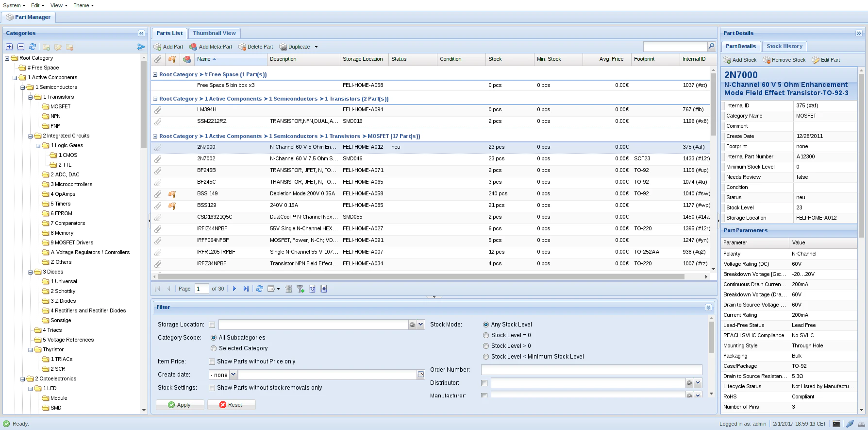This screenshot has height=430, width=868.
Task: Click the Reset filter button
Action: coord(231,405)
